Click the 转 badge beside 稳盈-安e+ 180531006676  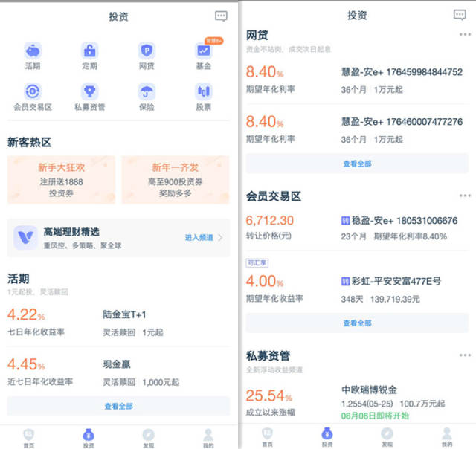pyautogui.click(x=345, y=221)
